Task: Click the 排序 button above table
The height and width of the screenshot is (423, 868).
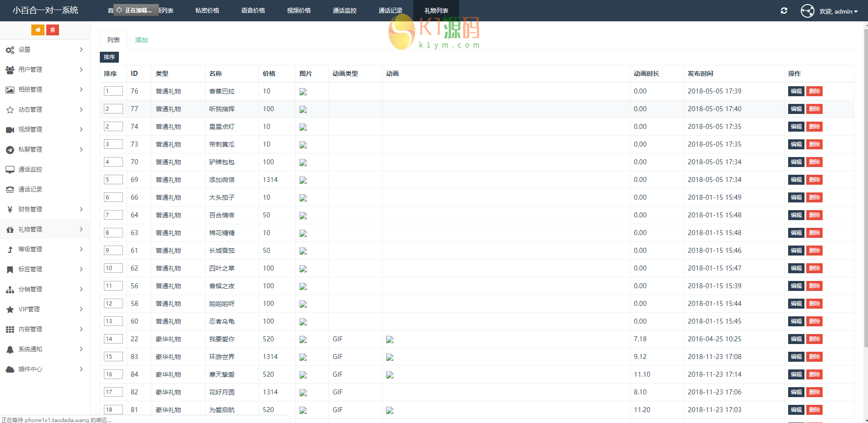Action: [x=109, y=57]
